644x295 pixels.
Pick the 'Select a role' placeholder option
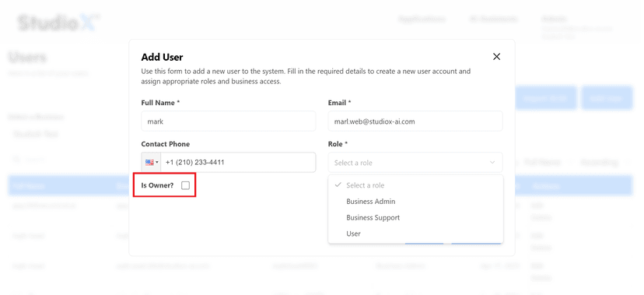tap(415, 185)
